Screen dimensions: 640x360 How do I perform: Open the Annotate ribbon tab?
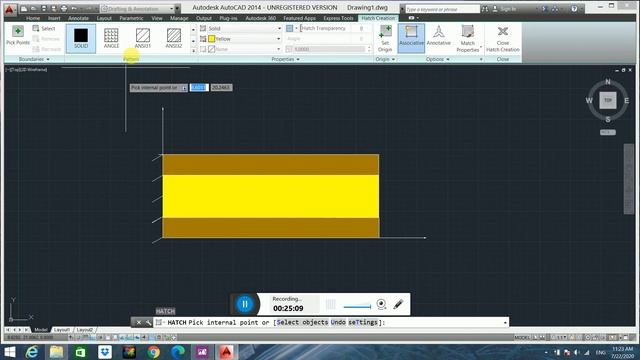point(78,18)
